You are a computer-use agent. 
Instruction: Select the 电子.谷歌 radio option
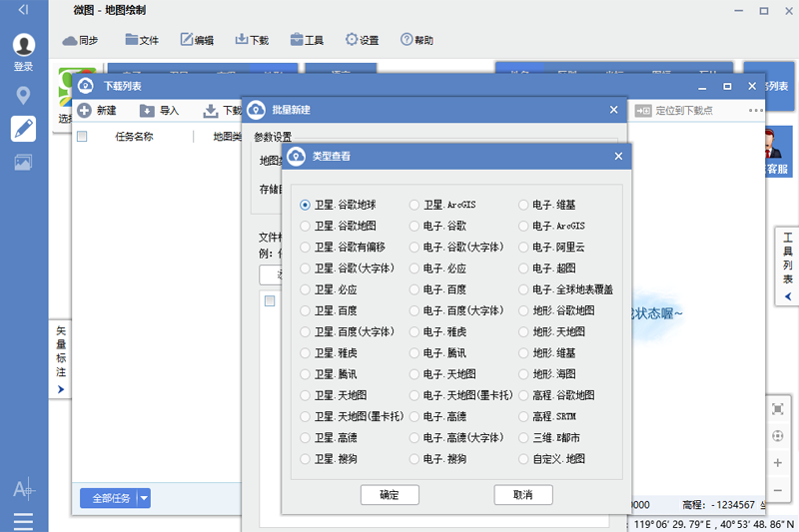click(x=414, y=226)
